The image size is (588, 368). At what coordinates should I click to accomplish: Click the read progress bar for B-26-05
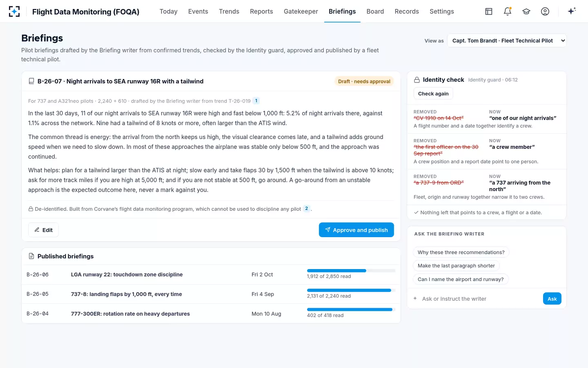pos(351,290)
